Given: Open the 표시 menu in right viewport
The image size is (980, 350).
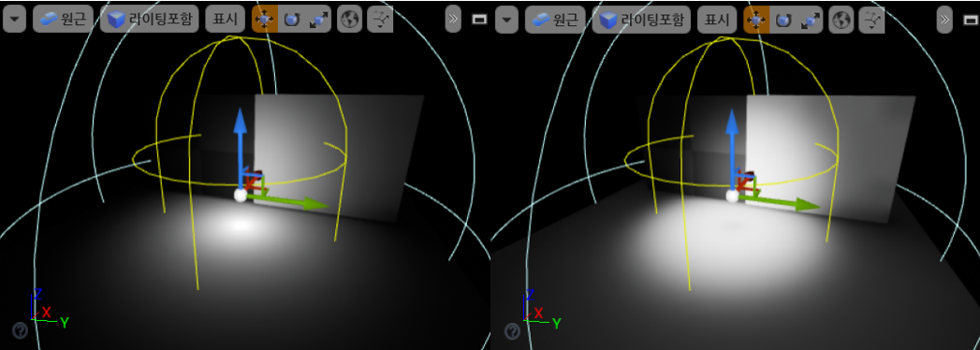Looking at the screenshot, I should pos(717,20).
